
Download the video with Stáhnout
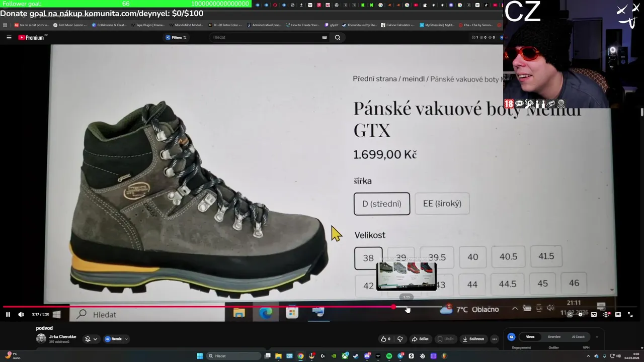click(473, 339)
